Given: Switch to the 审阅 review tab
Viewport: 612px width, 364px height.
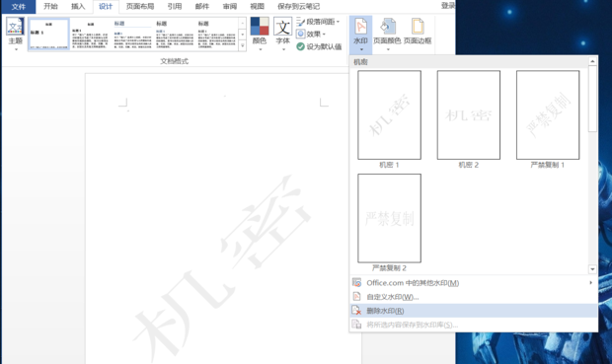Looking at the screenshot, I should 229,6.
